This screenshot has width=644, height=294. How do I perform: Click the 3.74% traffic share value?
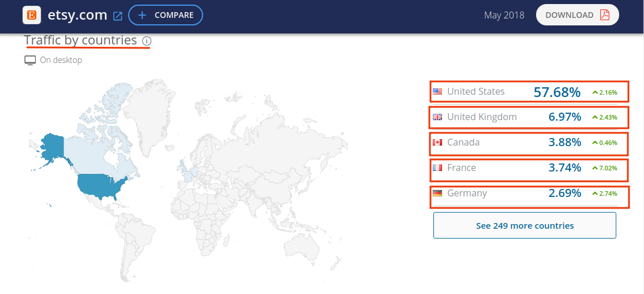click(x=565, y=168)
